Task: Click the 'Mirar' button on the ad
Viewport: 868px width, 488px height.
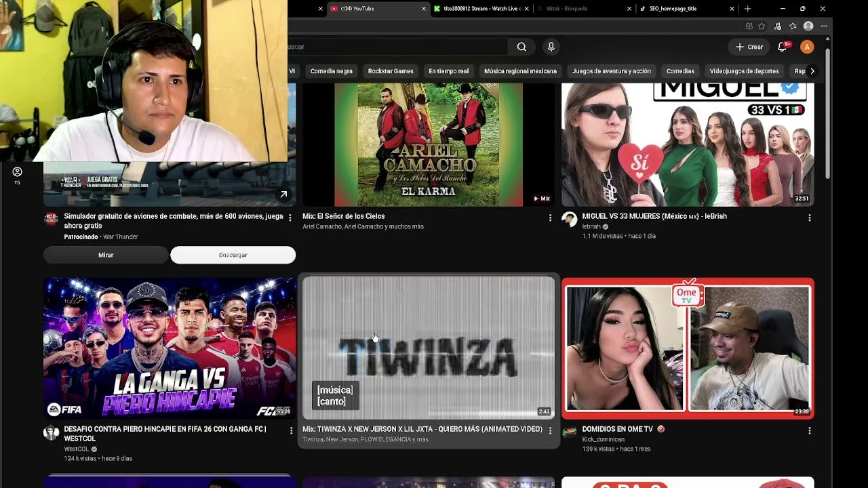Action: pyautogui.click(x=106, y=255)
